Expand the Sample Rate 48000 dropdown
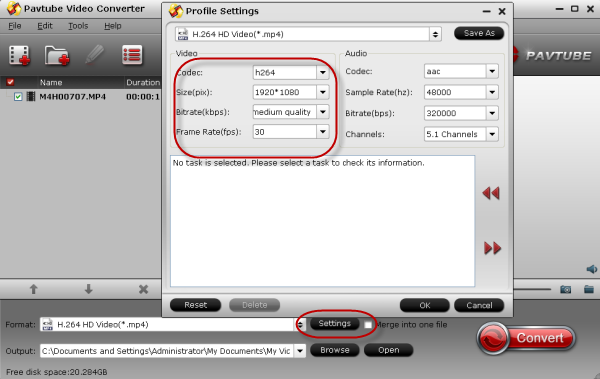 point(492,92)
